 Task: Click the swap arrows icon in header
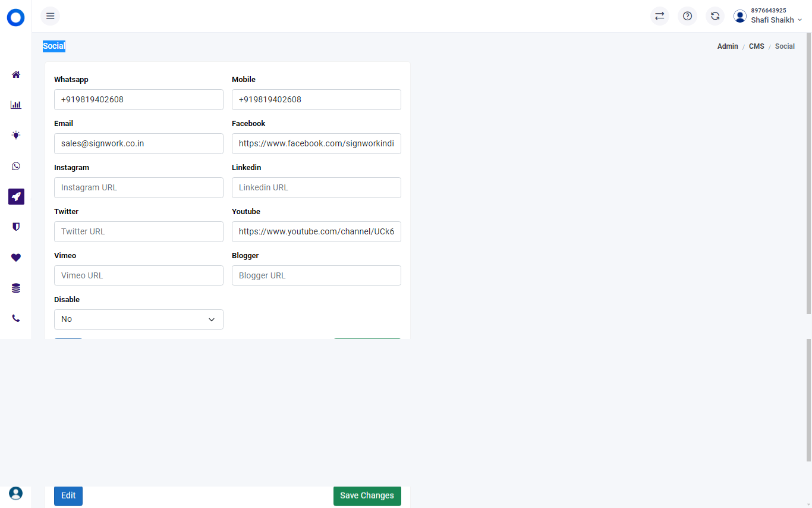point(660,16)
